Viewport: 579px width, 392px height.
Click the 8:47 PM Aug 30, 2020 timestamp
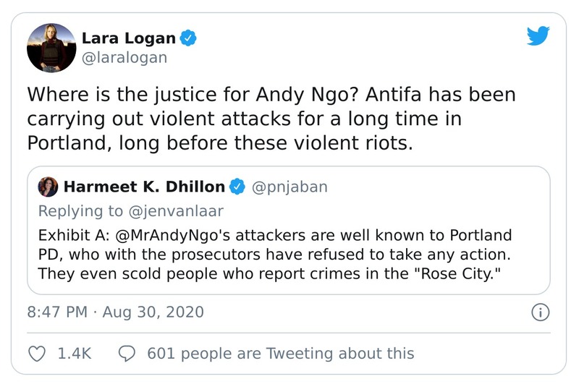pos(116,312)
